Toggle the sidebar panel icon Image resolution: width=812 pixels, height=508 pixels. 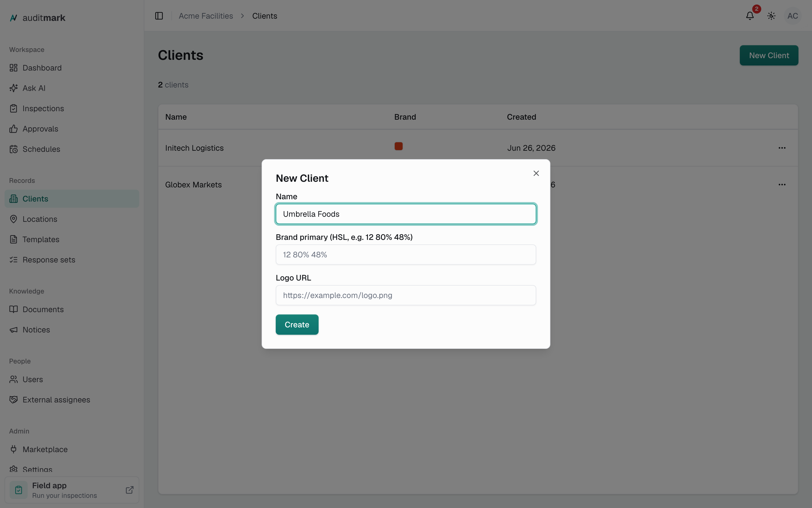159,16
